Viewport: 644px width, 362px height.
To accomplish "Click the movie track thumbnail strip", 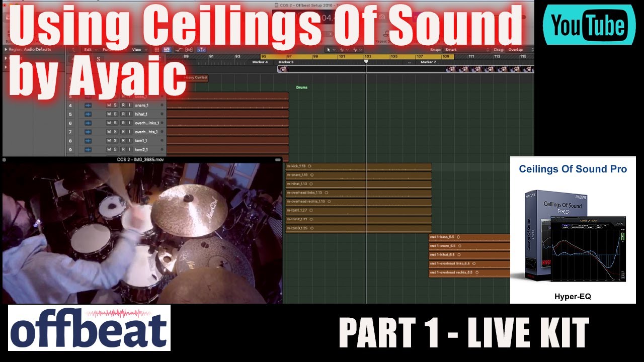I will pyautogui.click(x=406, y=69).
